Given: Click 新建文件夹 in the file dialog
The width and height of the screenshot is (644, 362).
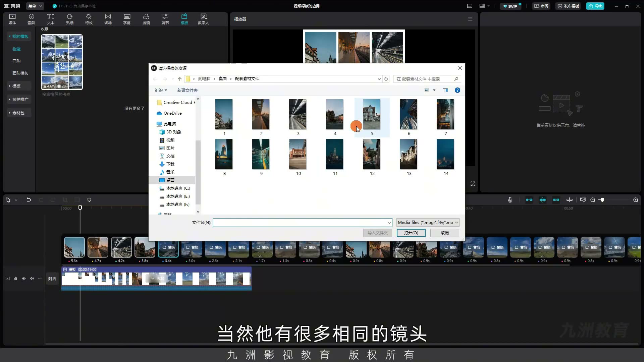Looking at the screenshot, I should 187,90.
